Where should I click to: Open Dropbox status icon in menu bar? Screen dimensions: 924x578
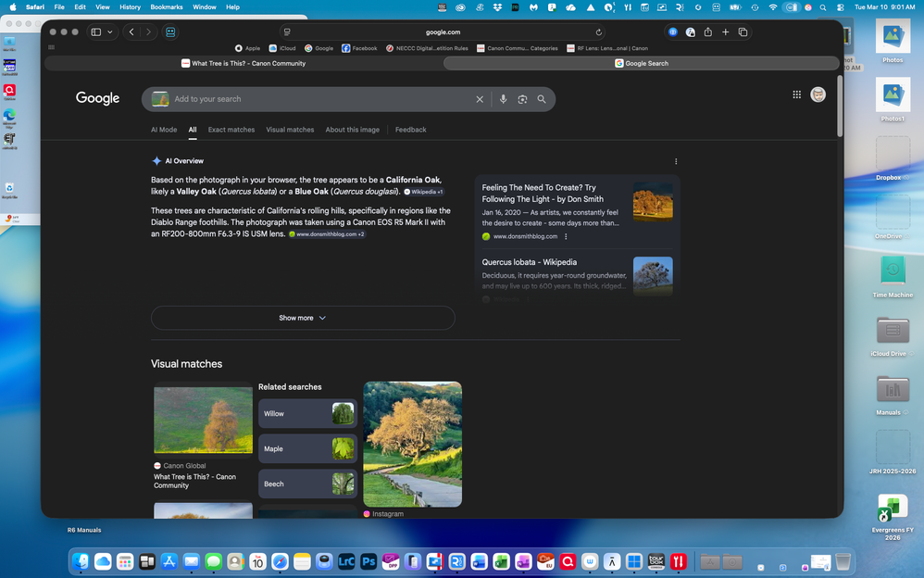click(497, 7)
